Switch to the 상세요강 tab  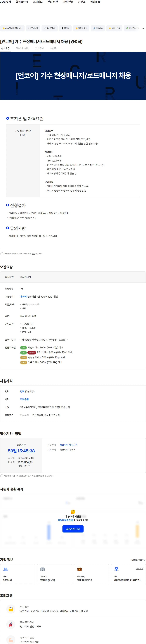coord(5,49)
